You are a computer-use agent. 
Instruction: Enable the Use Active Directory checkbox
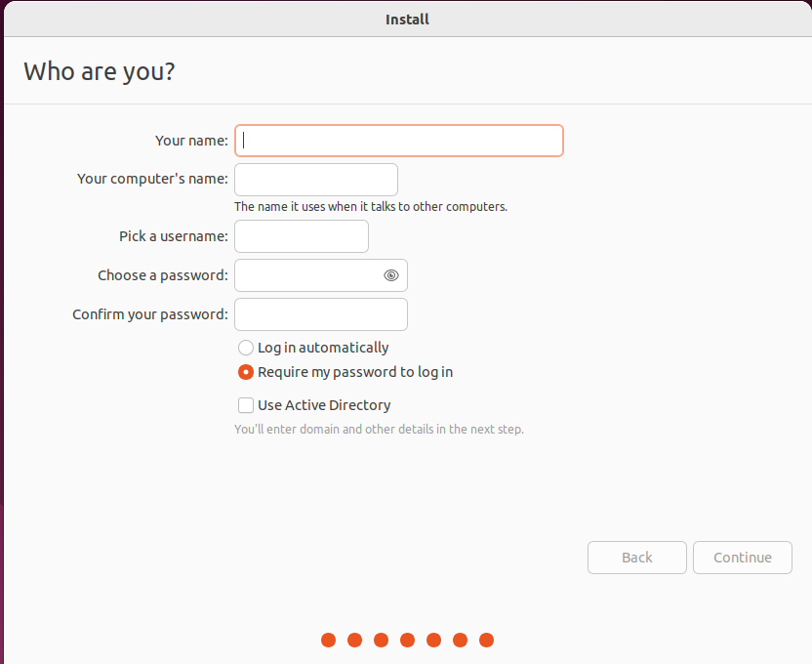click(x=246, y=405)
